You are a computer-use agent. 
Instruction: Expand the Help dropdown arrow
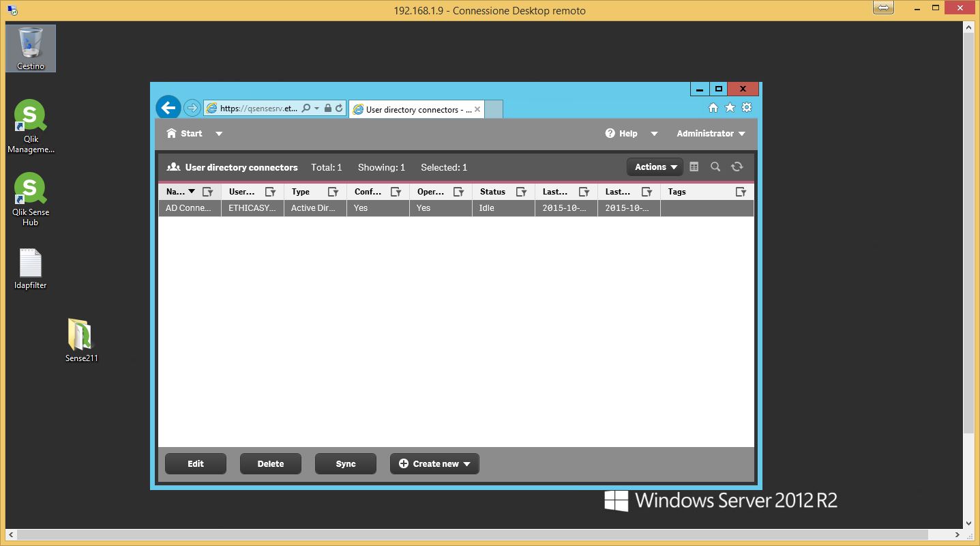tap(654, 134)
